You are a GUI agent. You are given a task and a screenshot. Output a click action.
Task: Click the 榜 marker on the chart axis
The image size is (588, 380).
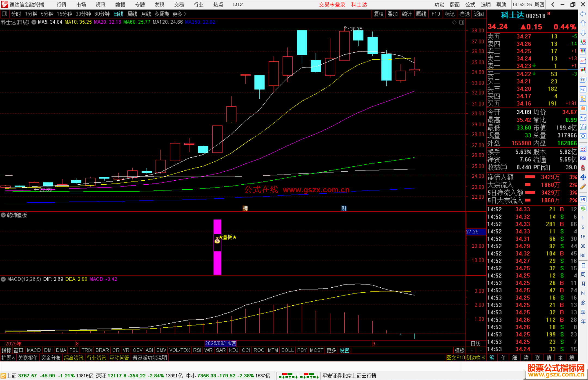(x=245, y=208)
